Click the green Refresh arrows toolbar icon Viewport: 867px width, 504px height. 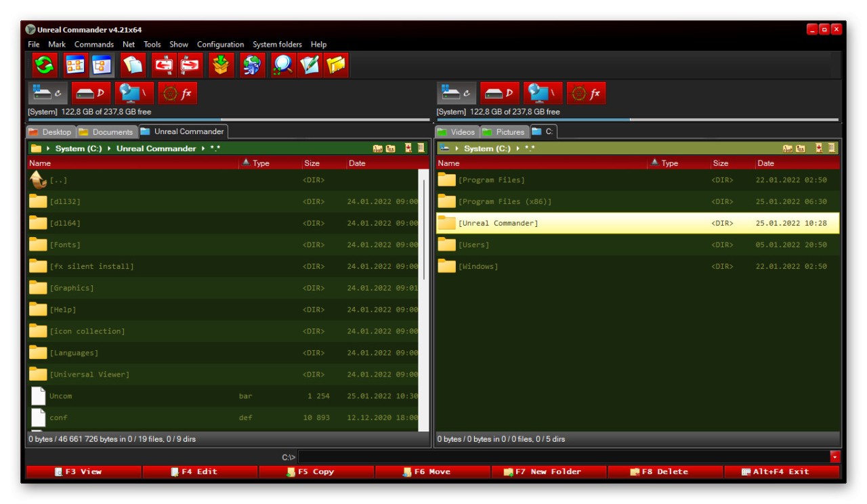click(x=44, y=65)
